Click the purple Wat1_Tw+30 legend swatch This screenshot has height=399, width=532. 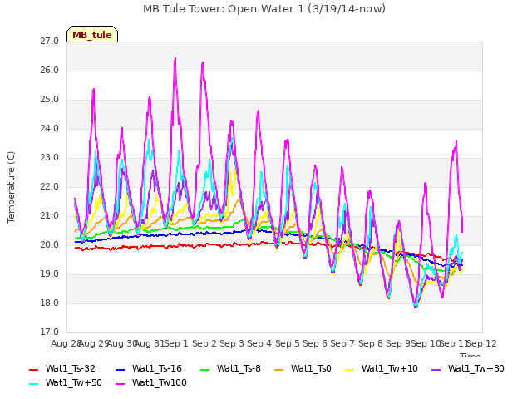pyautogui.click(x=436, y=369)
